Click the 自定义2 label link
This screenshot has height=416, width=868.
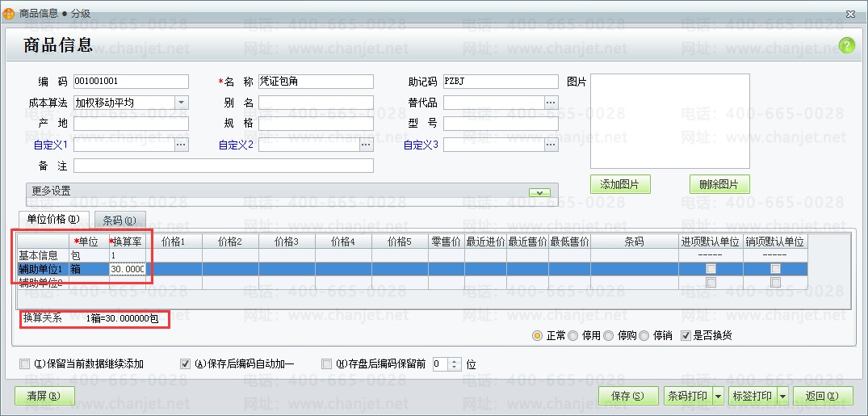point(236,145)
